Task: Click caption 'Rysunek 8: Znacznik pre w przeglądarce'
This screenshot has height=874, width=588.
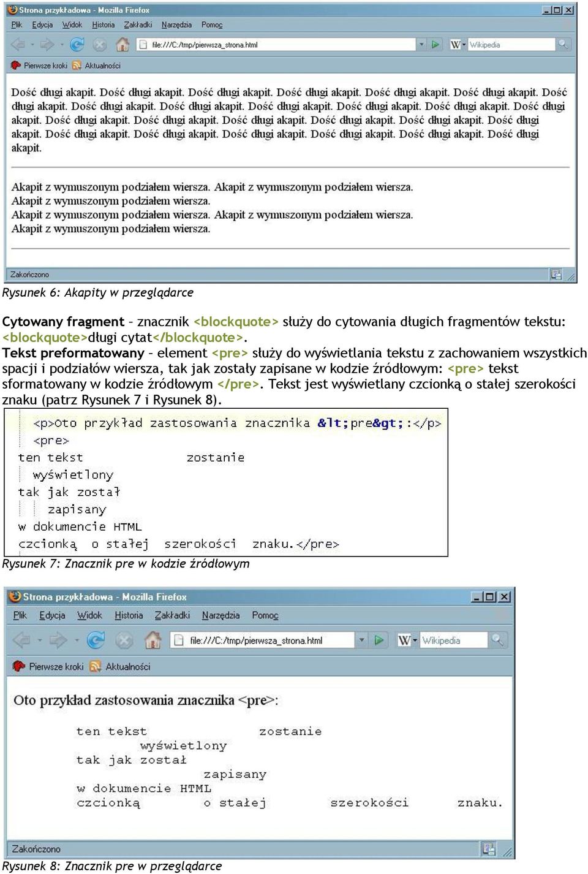Action: coord(112,866)
